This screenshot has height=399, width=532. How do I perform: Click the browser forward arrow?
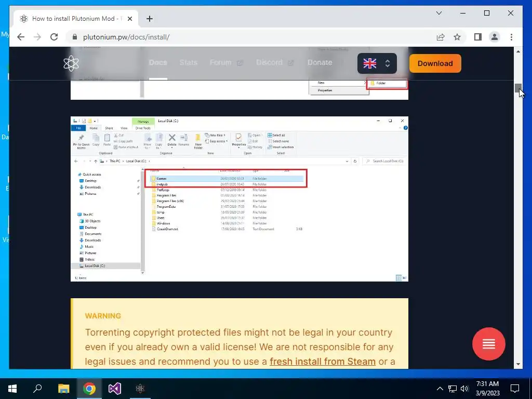[37, 37]
